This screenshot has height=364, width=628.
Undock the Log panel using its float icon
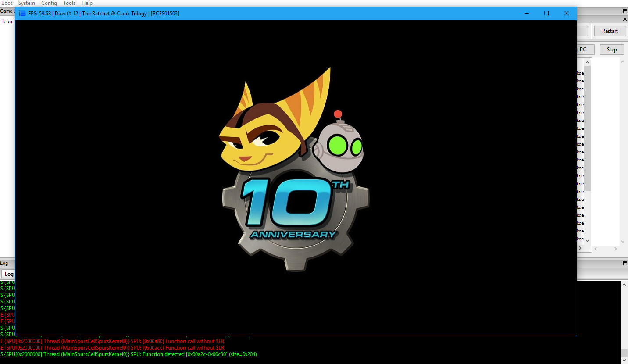(x=625, y=264)
